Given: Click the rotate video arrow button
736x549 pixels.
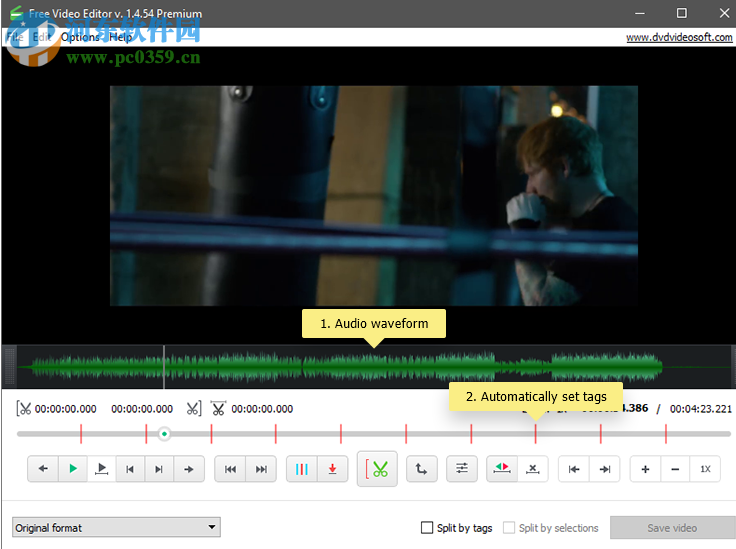Looking at the screenshot, I should (x=422, y=469).
